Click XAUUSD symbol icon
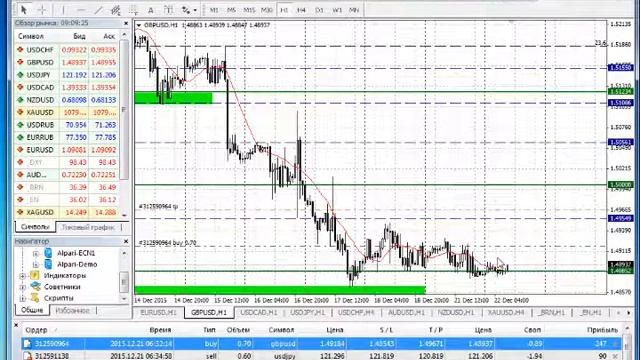Screen dimensions: 640x360 pyautogui.click(x=20, y=112)
